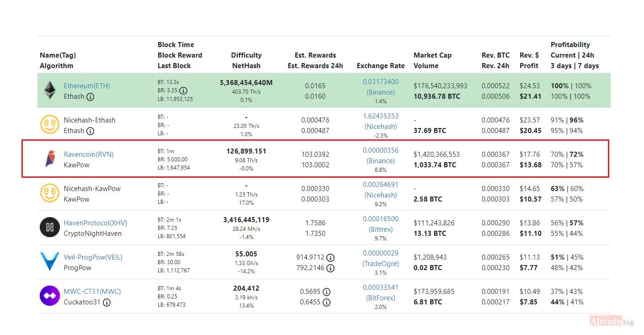Open info icon next to Cuckatoo31
This screenshot has width=644, height=335.
click(x=106, y=302)
